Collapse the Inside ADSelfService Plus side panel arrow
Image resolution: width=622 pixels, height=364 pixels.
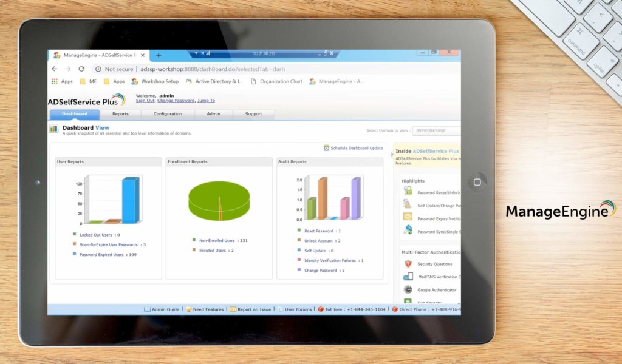pyautogui.click(x=392, y=155)
